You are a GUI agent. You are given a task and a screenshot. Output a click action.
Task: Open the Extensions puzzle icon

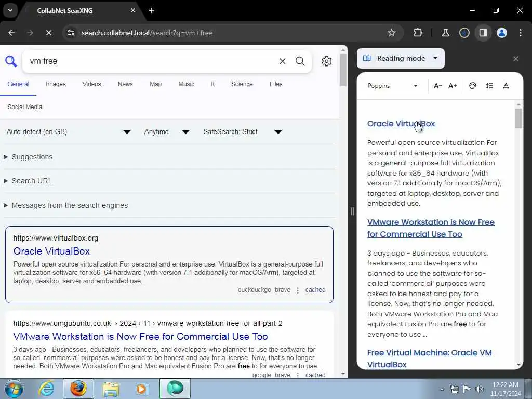tap(418, 33)
